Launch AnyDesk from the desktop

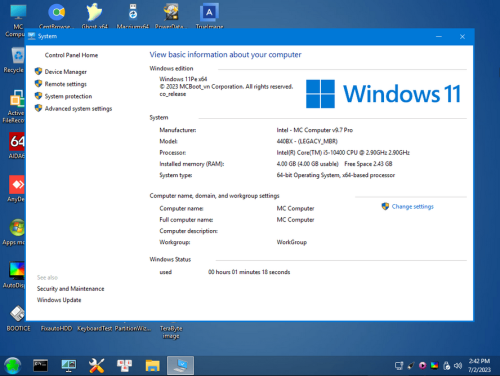(17, 189)
